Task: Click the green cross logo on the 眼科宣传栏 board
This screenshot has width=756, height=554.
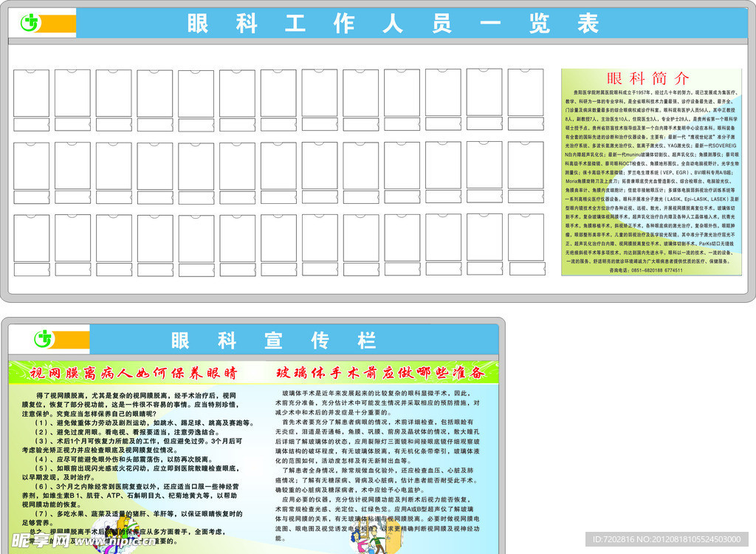Action: click(x=44, y=339)
